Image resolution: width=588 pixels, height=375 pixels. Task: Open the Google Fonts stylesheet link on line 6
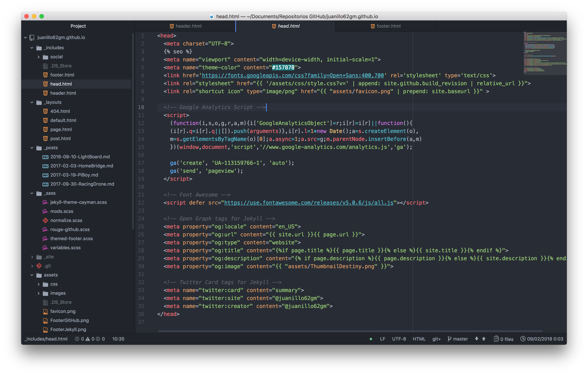[x=292, y=75]
